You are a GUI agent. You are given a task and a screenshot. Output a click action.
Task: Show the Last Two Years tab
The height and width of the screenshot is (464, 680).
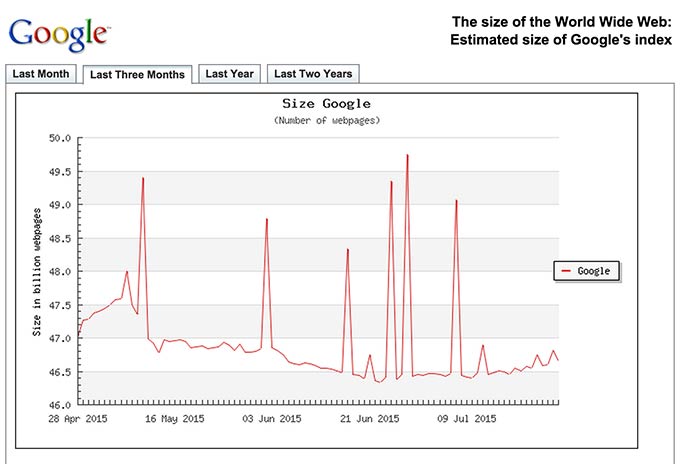pyautogui.click(x=313, y=74)
